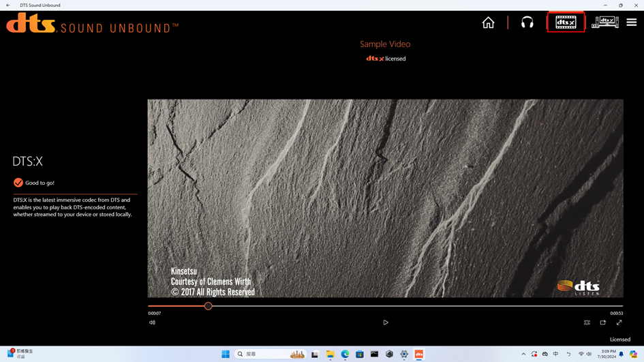Viewport: 644px width, 362px height.
Task: Toggle the aspect ratio zoom button
Action: 587,322
